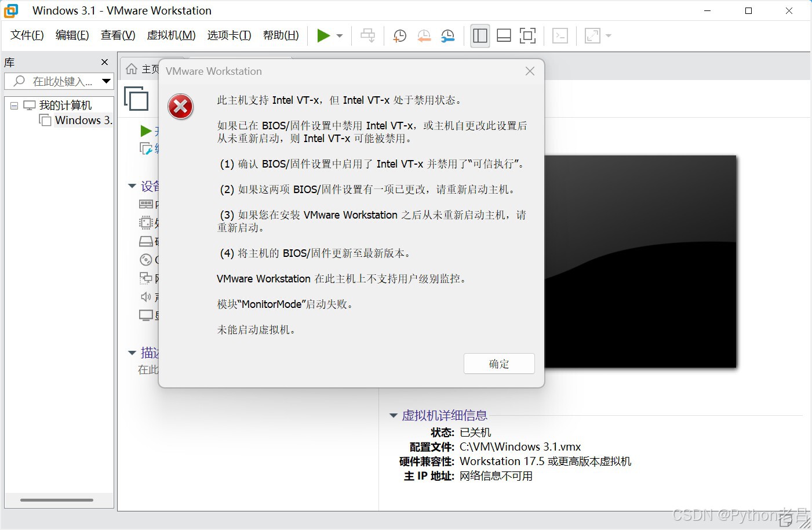Toggle the library sidebar view icon
812x530 pixels.
click(x=480, y=36)
